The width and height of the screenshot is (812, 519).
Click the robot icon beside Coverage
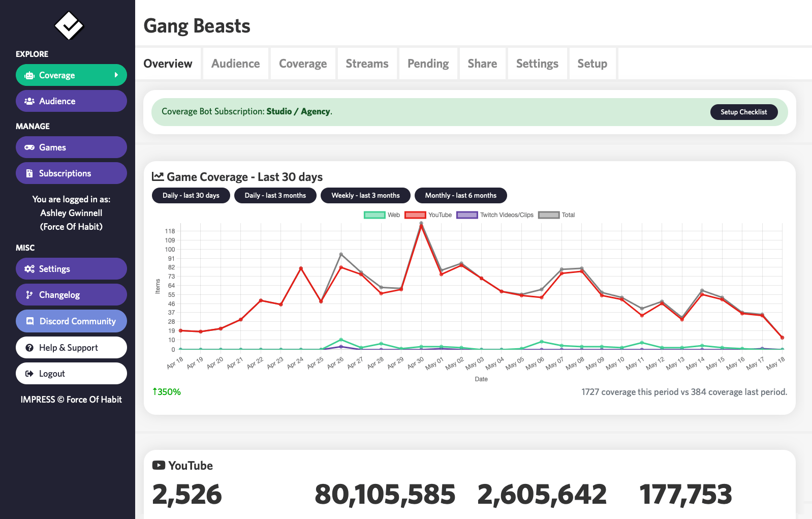(x=29, y=75)
